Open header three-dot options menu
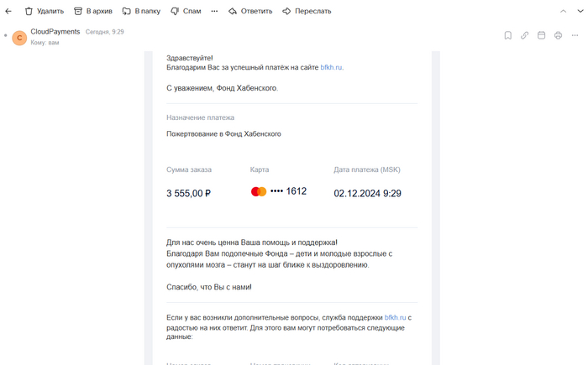588x365 pixels. pyautogui.click(x=575, y=36)
